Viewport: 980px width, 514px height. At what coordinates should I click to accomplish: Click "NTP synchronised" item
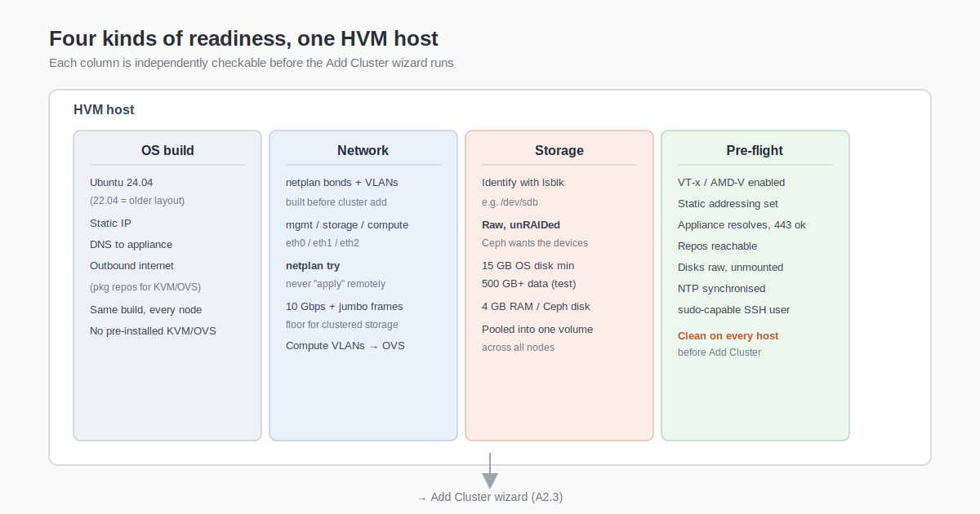tap(721, 289)
